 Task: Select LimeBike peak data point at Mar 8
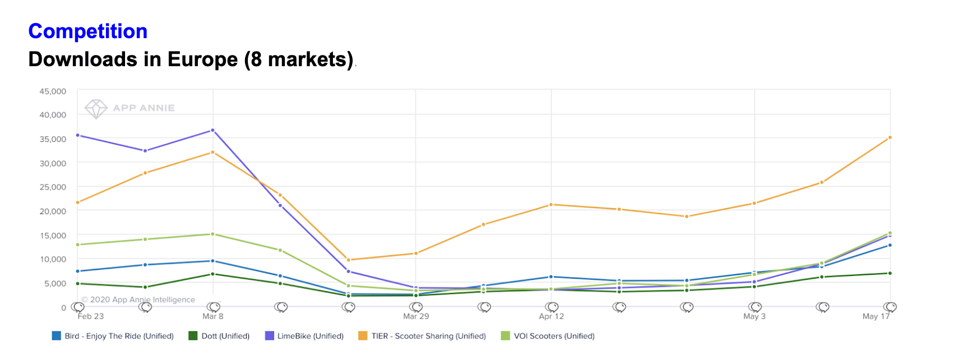click(212, 130)
